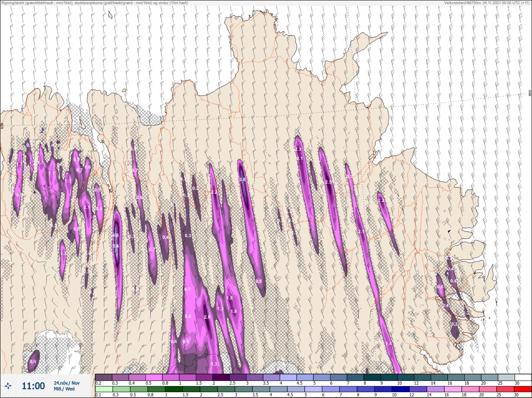Click the red 30 swatch in lower legend row

pyautogui.click(x=523, y=389)
